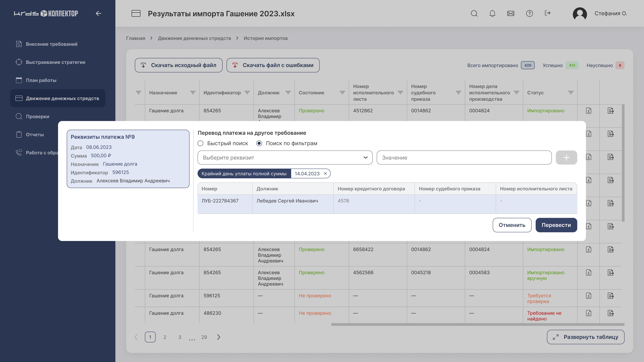Open the Выберите реквизит dropdown
644x362 pixels.
pos(285,157)
